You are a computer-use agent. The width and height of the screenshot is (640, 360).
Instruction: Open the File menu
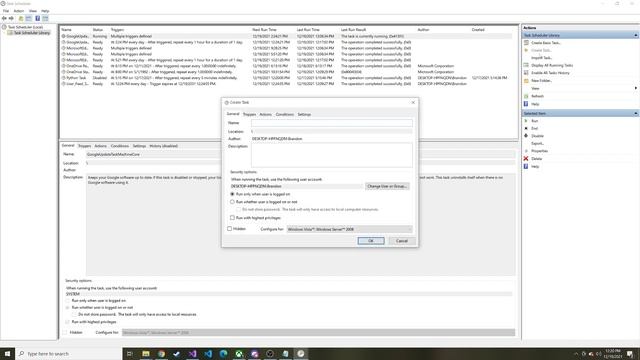coord(6,11)
